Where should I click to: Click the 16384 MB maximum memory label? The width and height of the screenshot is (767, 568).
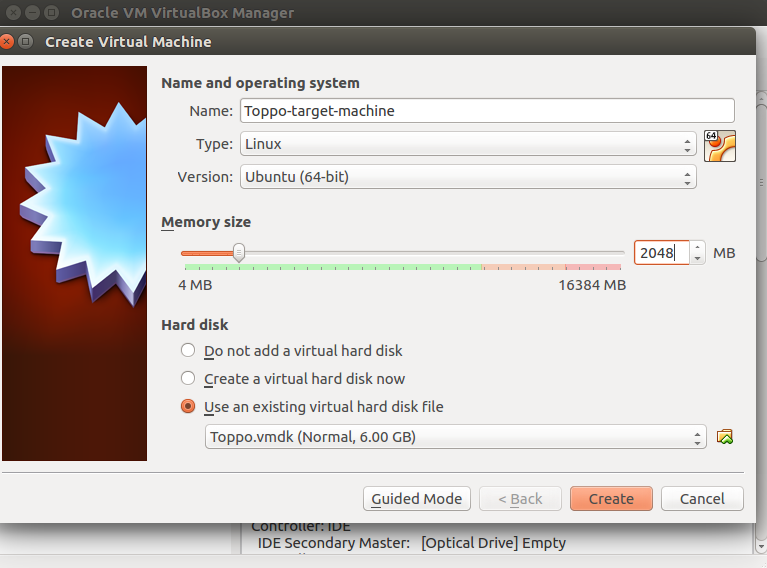[592, 285]
